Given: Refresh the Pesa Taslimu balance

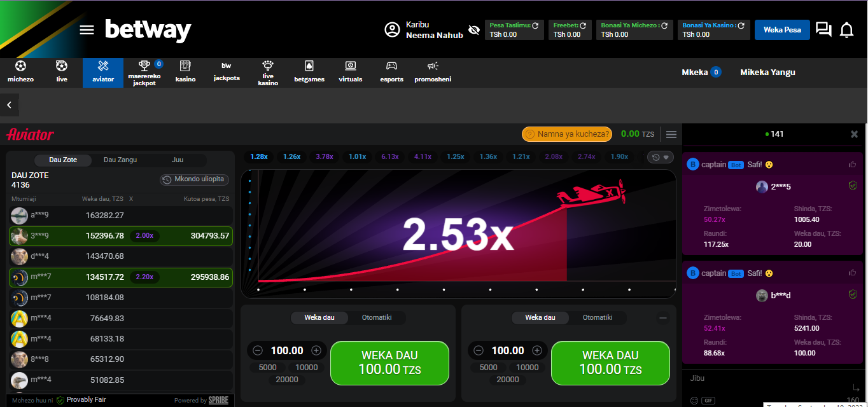Looking at the screenshot, I should [x=535, y=25].
